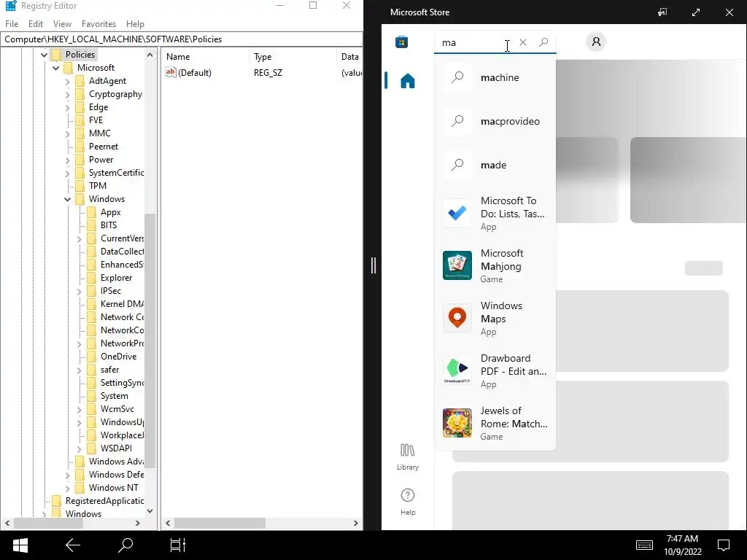The width and height of the screenshot is (747, 560).
Task: Select Microsoft Mahjong game suggestion
Action: (495, 265)
